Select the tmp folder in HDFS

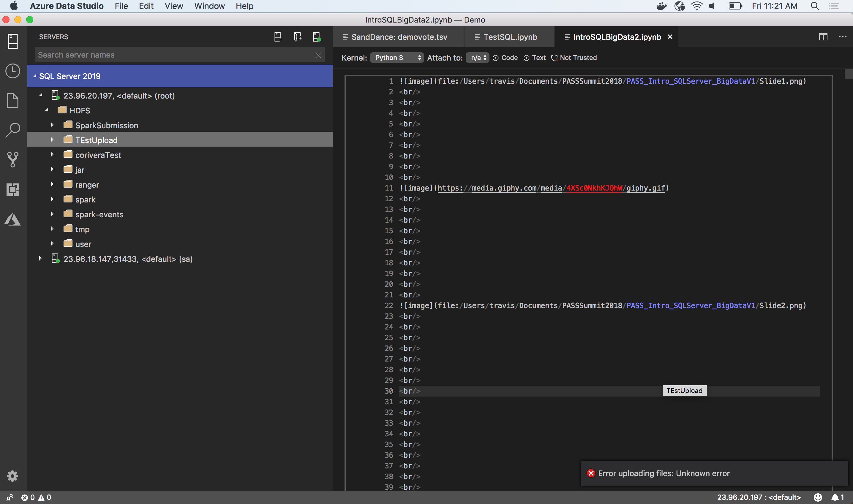coord(82,229)
